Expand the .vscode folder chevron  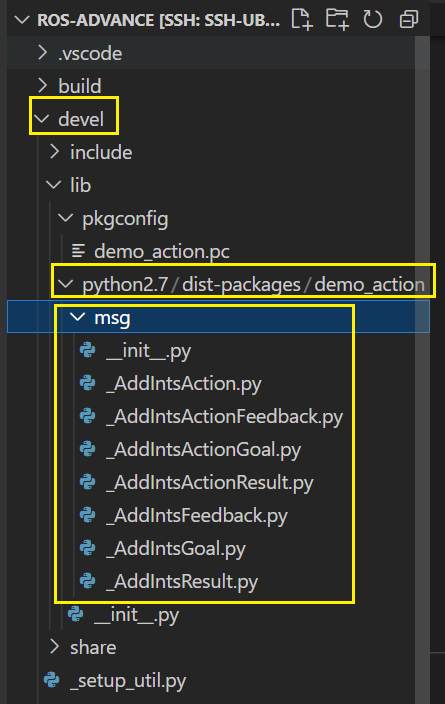pos(43,53)
